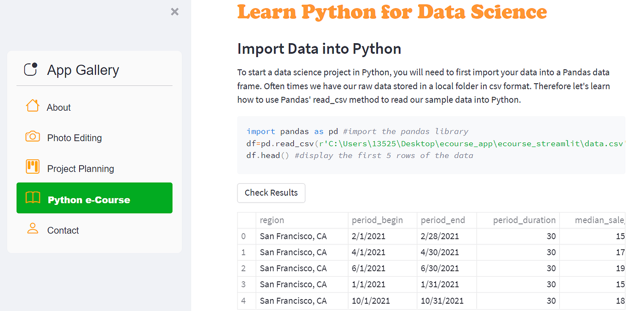
Task: Click the house icon beside About
Action: tap(33, 106)
